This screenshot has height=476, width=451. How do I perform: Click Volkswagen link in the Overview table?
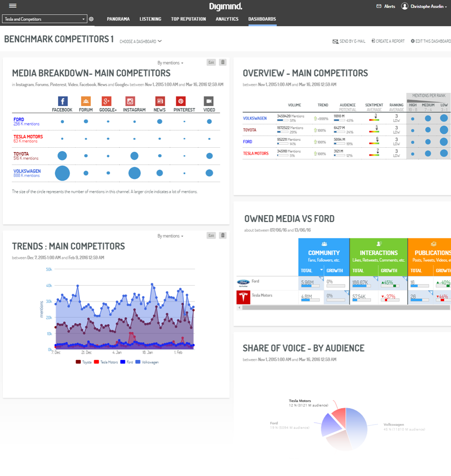[255, 119]
